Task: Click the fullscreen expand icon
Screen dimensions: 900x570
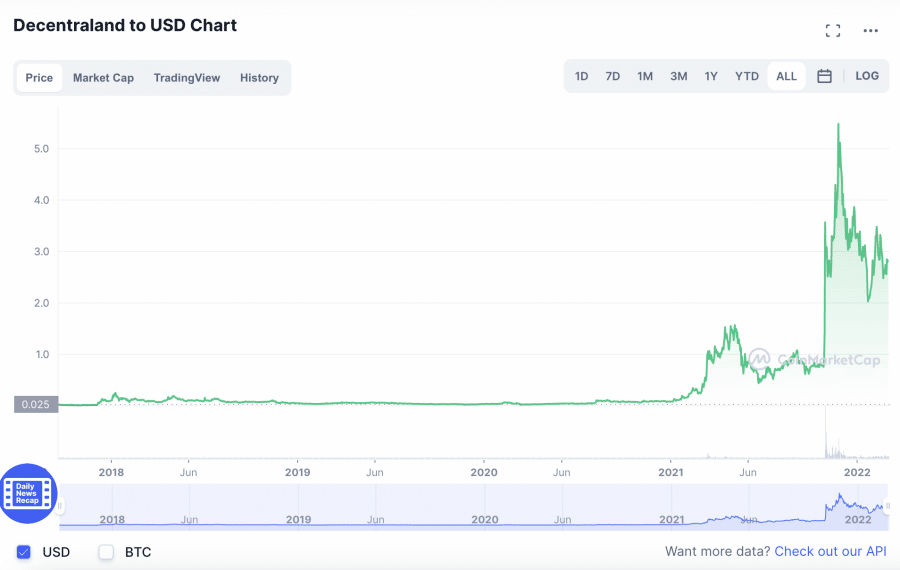Action: point(833,31)
